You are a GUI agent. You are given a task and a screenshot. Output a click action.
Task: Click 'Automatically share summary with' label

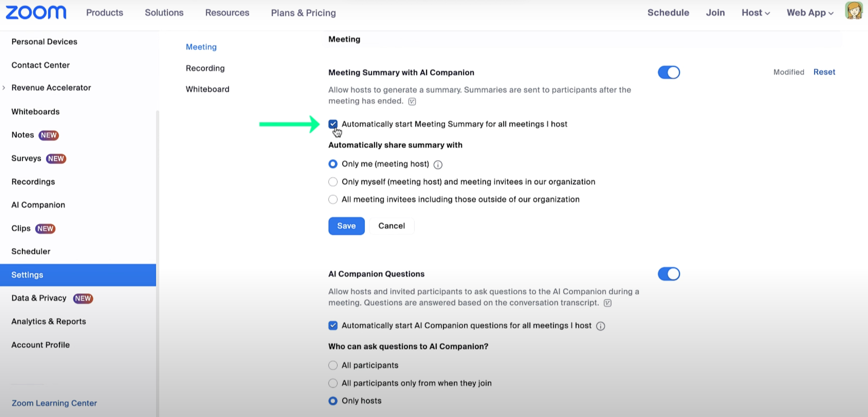click(x=395, y=145)
